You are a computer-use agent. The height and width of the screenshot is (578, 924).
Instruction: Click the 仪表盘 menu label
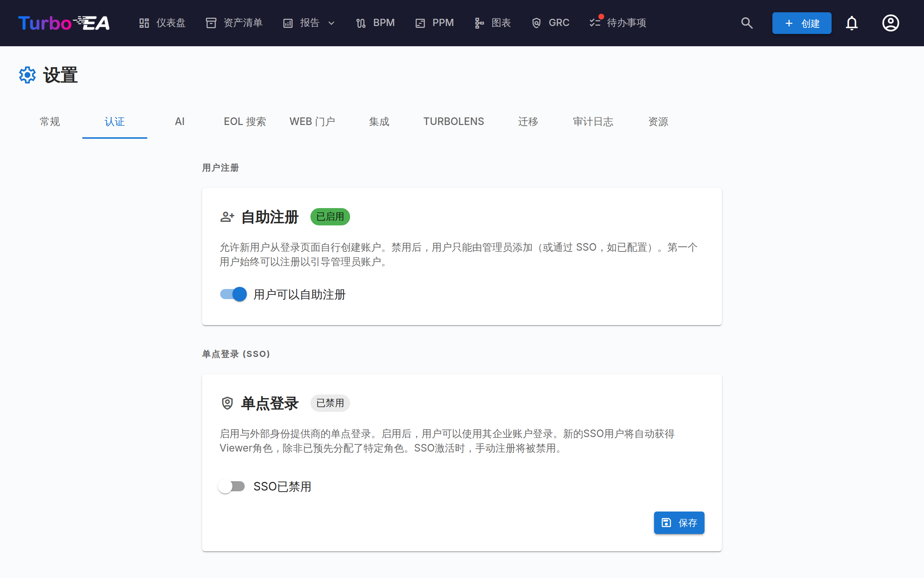(x=171, y=23)
